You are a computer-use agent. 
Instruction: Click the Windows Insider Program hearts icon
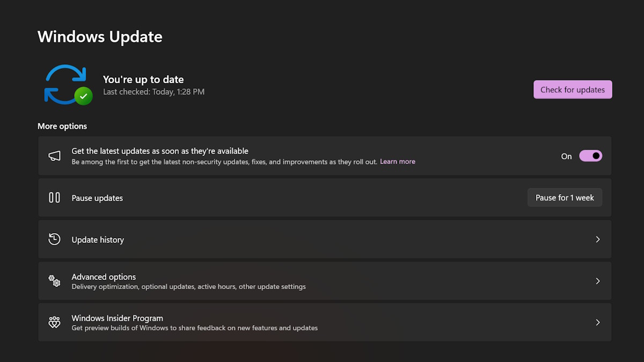tap(54, 322)
